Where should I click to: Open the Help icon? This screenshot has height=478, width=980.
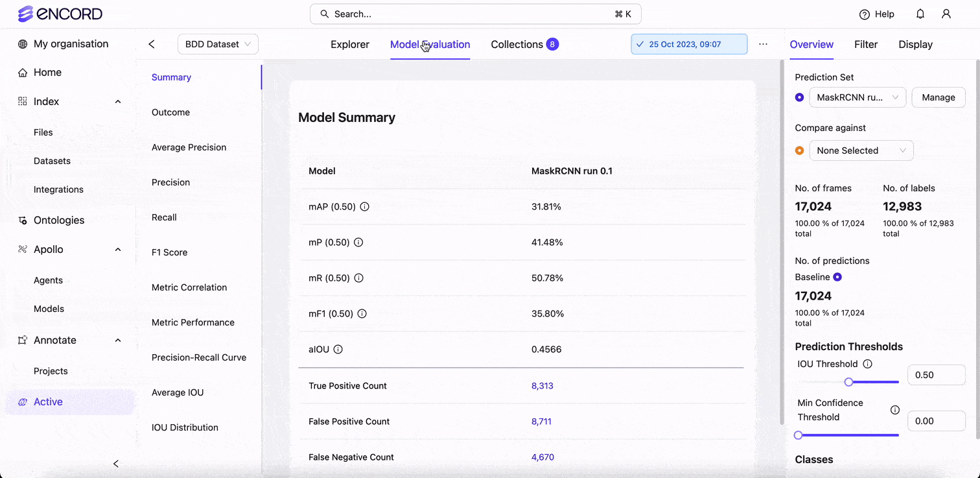865,14
